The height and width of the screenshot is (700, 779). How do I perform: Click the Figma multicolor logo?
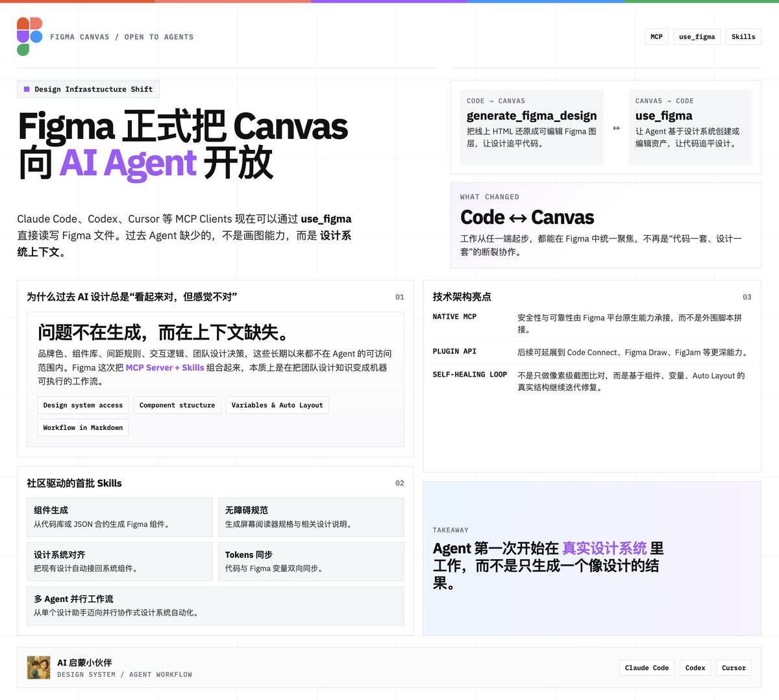click(x=29, y=36)
